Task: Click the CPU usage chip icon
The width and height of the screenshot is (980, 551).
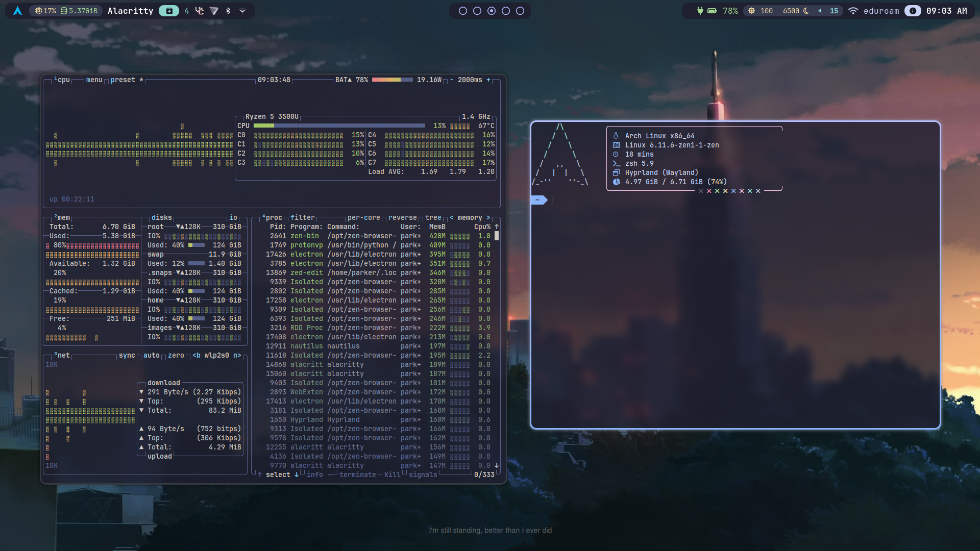Action: (x=38, y=11)
